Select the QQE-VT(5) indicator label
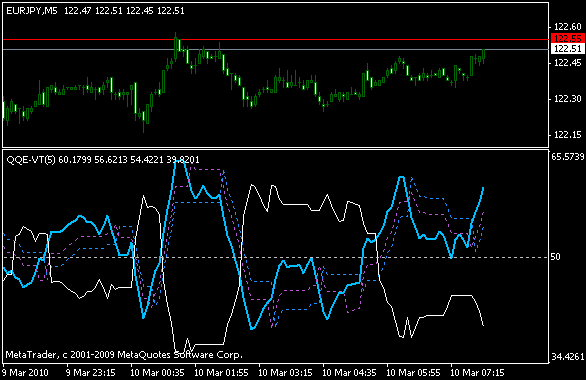586x380 pixels. 31,160
